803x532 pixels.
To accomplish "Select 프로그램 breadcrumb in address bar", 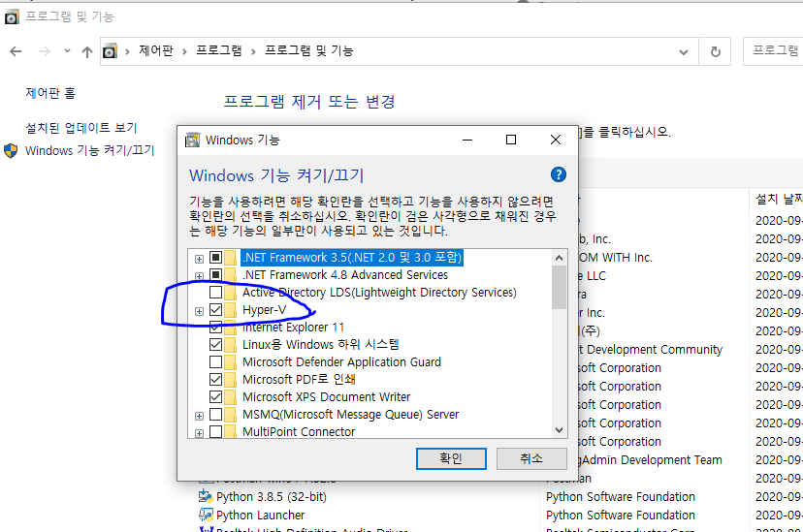I will 219,50.
